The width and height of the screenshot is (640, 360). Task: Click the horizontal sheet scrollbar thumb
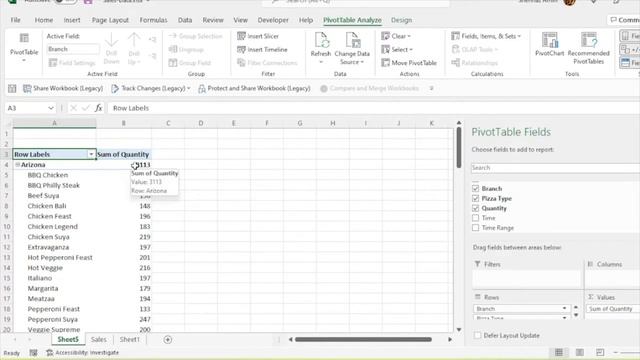tap(363, 340)
